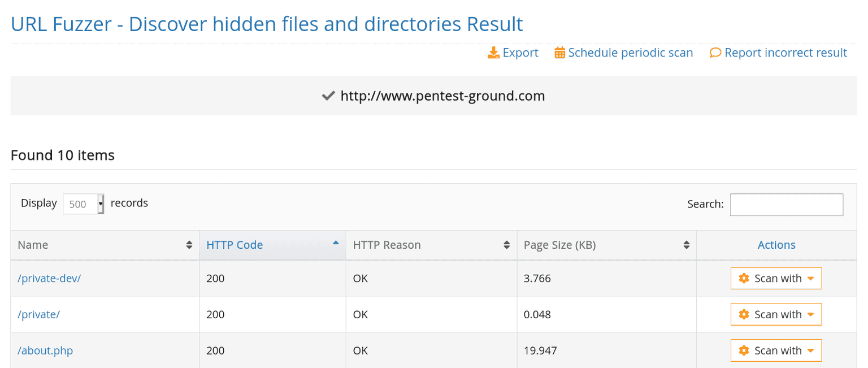
Task: Click the gear icon on /private-dev/ scan button
Action: 744,278
